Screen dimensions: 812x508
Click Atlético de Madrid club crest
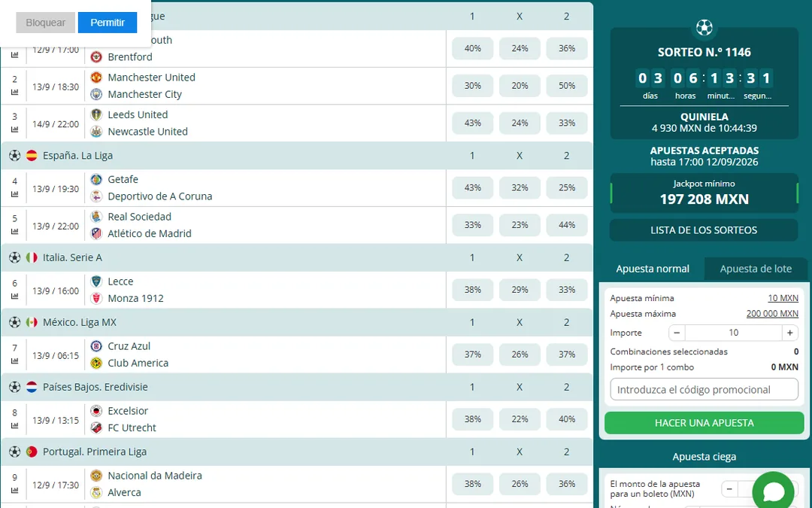point(96,234)
